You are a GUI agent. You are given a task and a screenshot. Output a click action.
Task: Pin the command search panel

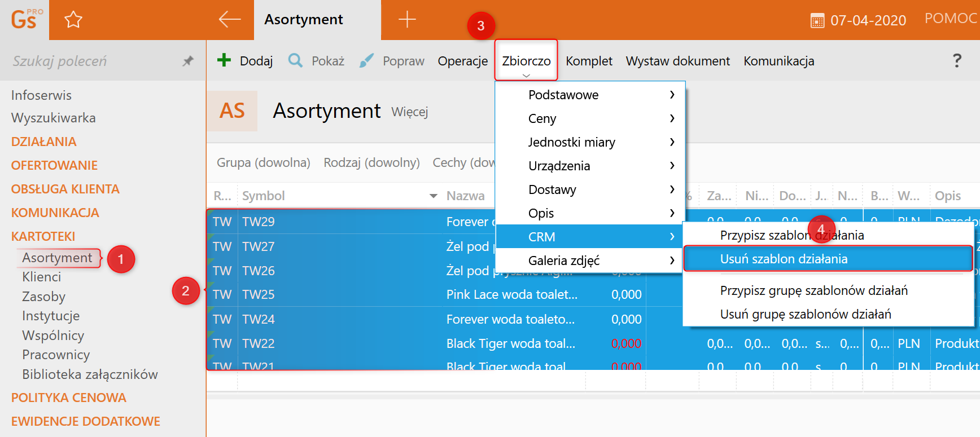point(188,61)
